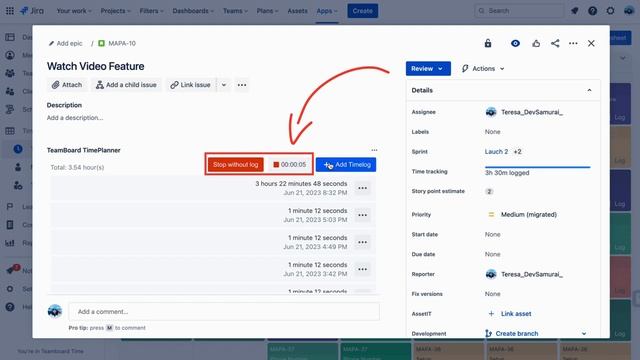This screenshot has height=360, width=640.
Task: Open Jira settings gear
Action: click(611, 11)
